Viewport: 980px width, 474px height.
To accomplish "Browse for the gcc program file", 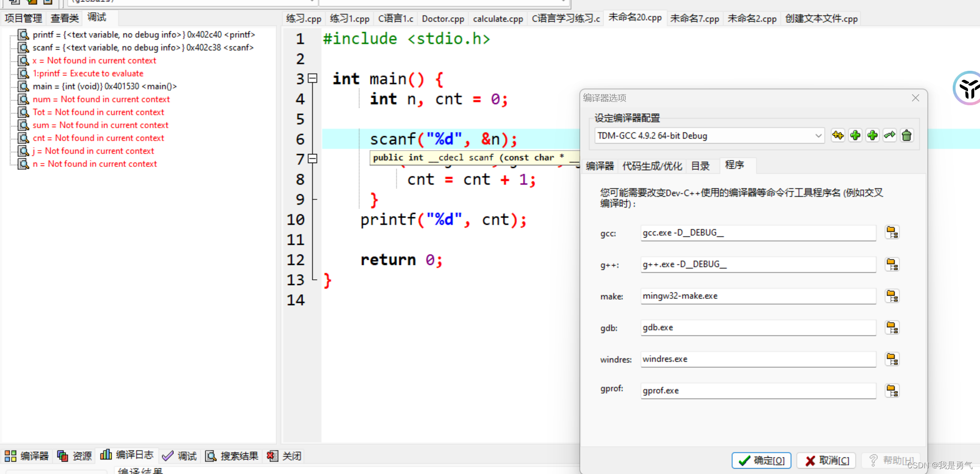I will tap(892, 233).
